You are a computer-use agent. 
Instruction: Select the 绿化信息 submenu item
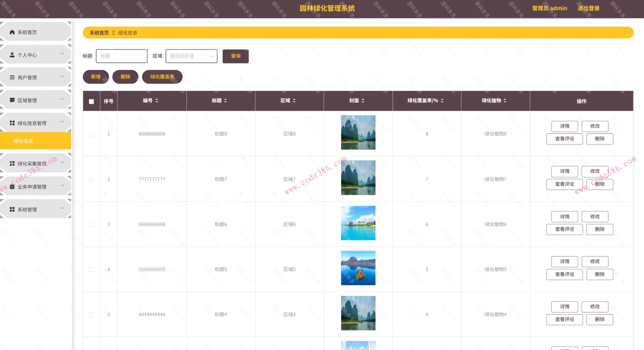tap(36, 141)
